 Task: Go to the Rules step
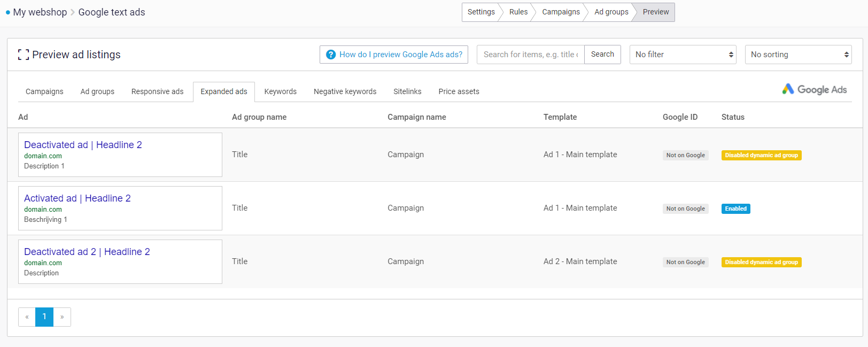point(518,12)
